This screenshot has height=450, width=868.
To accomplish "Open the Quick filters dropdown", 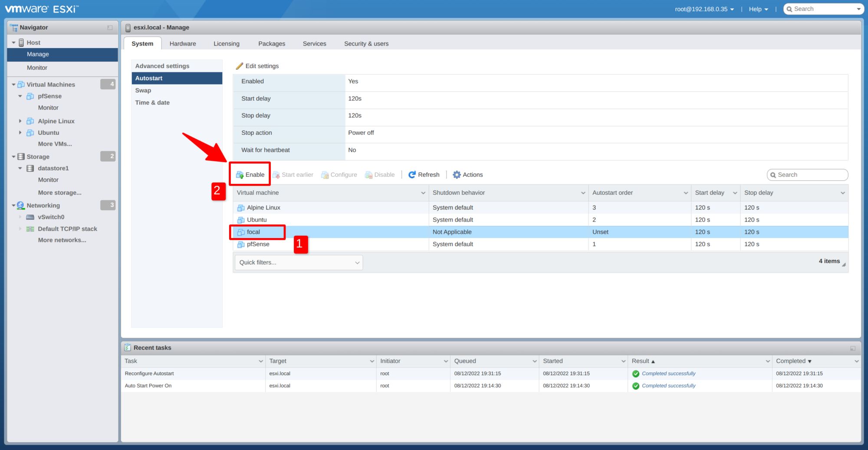I will pyautogui.click(x=299, y=262).
